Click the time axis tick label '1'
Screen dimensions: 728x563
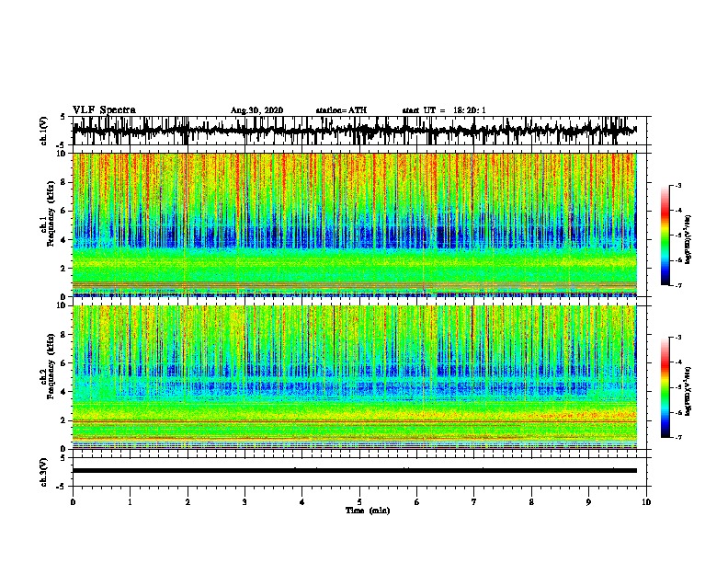tap(130, 502)
